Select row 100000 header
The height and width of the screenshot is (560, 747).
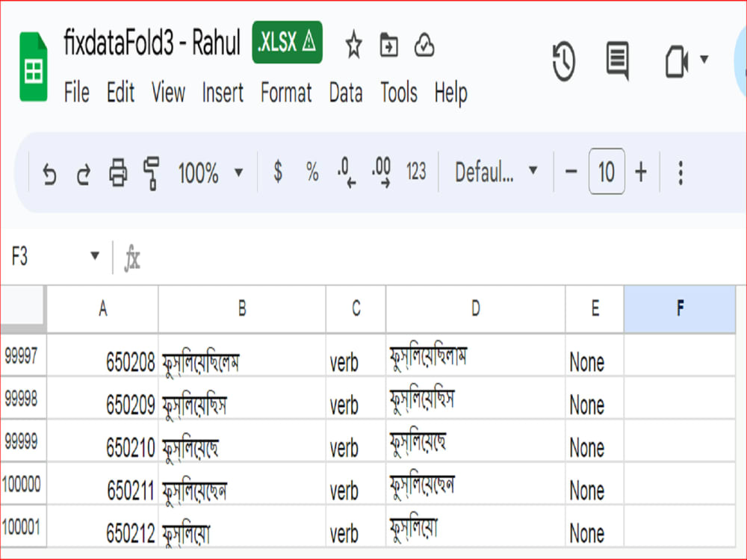click(x=23, y=484)
